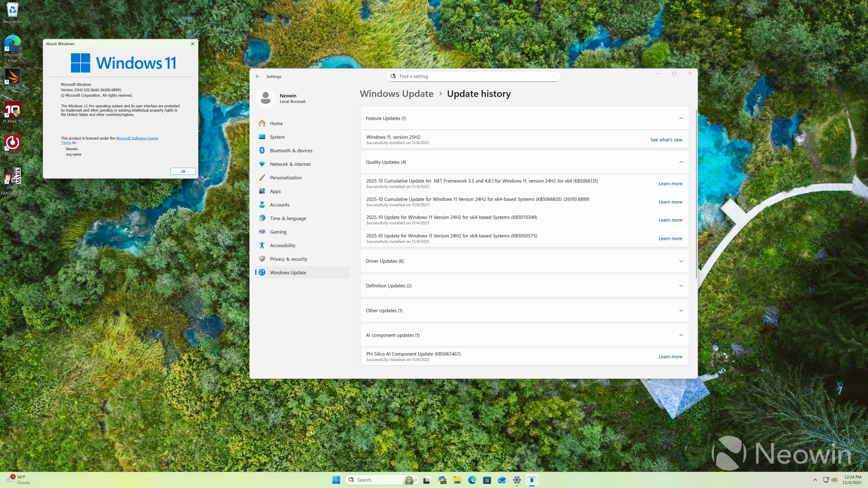Select Windows Update in the sidebar

tap(302, 272)
